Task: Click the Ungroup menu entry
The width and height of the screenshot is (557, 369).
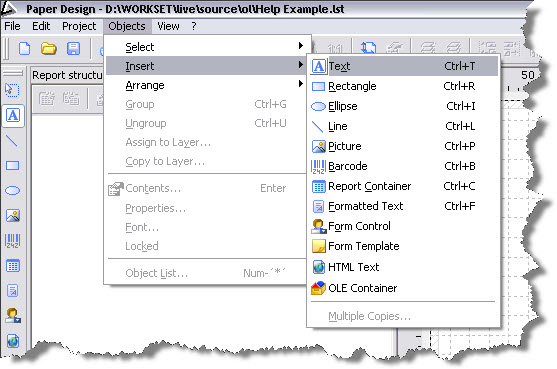Action: [x=207, y=123]
